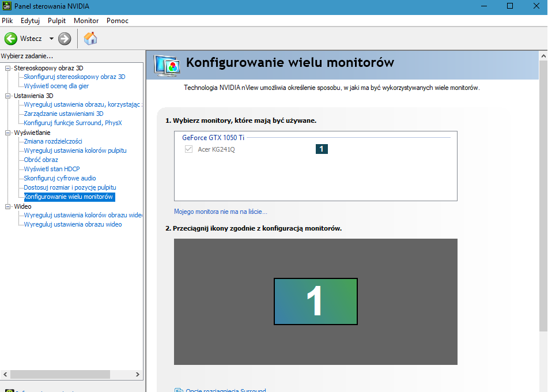Click the main pane vertical scrollbar thumb
The height and width of the screenshot is (392, 548).
click(x=543, y=196)
